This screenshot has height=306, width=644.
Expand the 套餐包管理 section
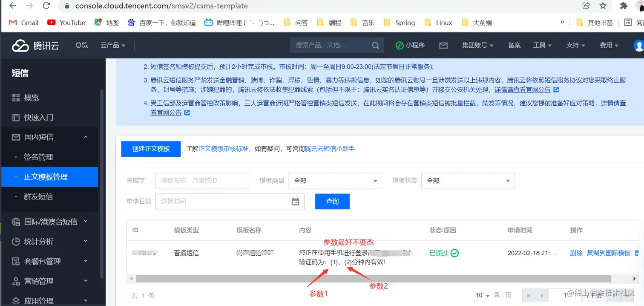click(50, 261)
